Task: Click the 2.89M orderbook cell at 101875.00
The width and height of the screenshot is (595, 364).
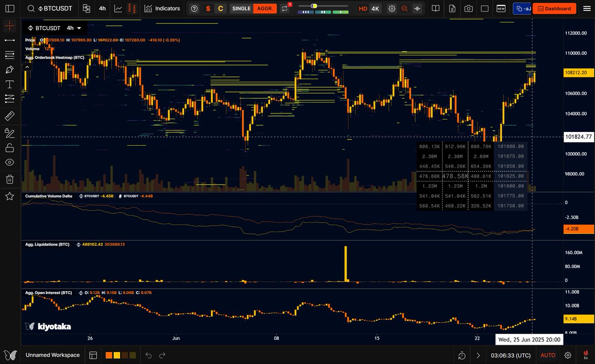Action: point(481,156)
